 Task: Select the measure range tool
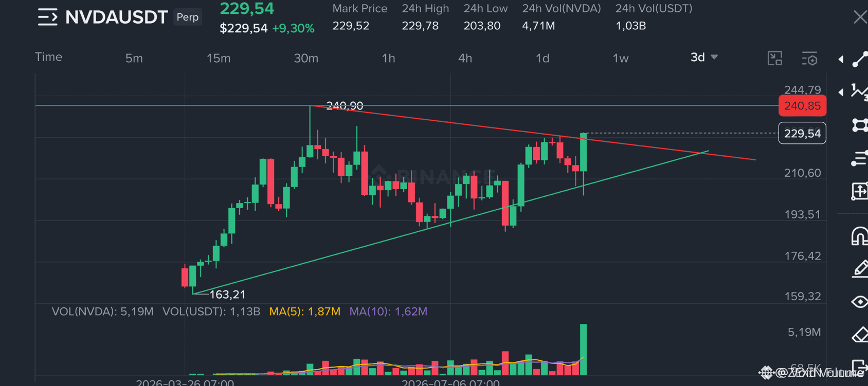[860, 191]
